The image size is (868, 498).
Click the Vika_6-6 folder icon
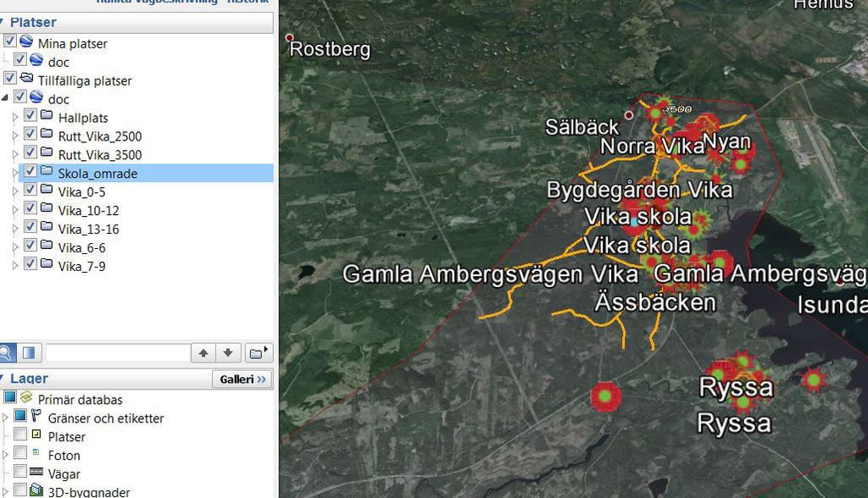point(47,245)
